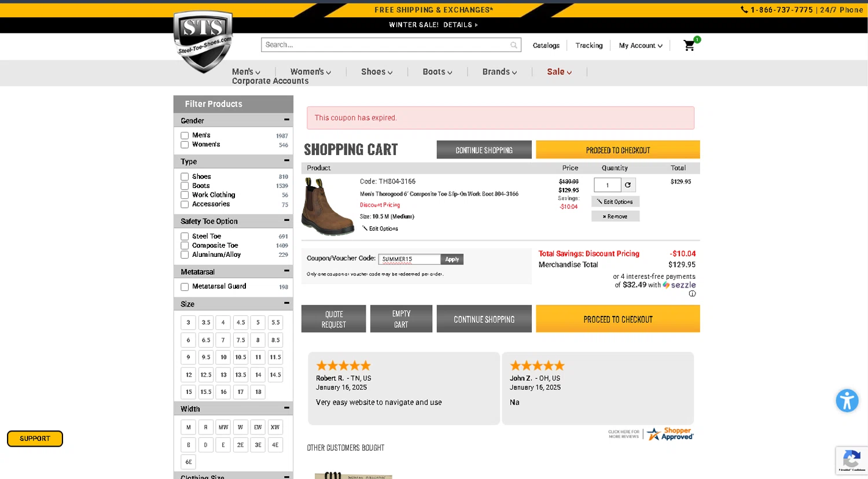Collapse the Size filter section

pyautogui.click(x=286, y=303)
